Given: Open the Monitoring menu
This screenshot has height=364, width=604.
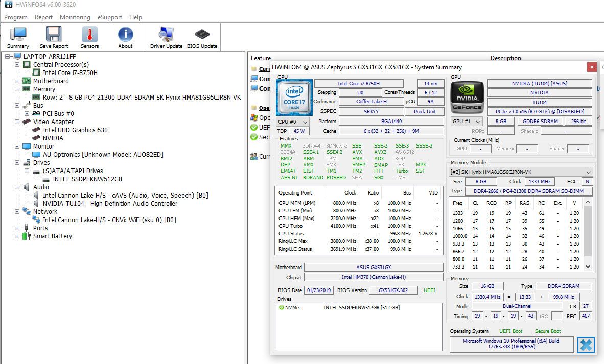Looking at the screenshot, I should (75, 17).
